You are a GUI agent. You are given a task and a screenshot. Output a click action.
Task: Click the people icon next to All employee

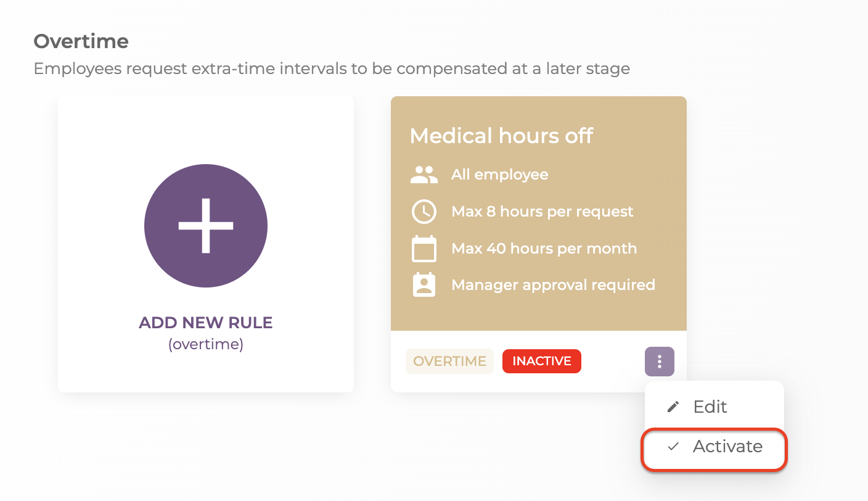click(424, 175)
